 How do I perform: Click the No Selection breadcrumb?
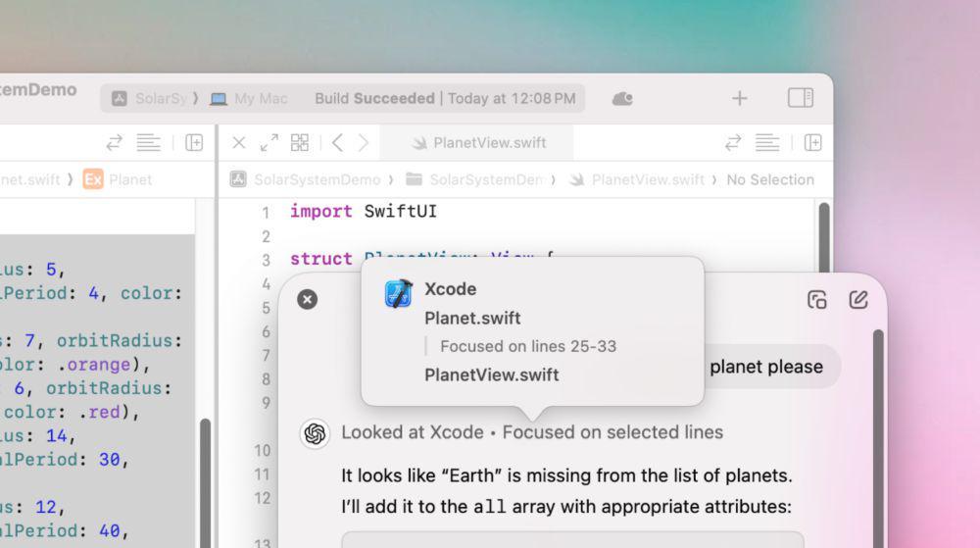pyautogui.click(x=770, y=179)
